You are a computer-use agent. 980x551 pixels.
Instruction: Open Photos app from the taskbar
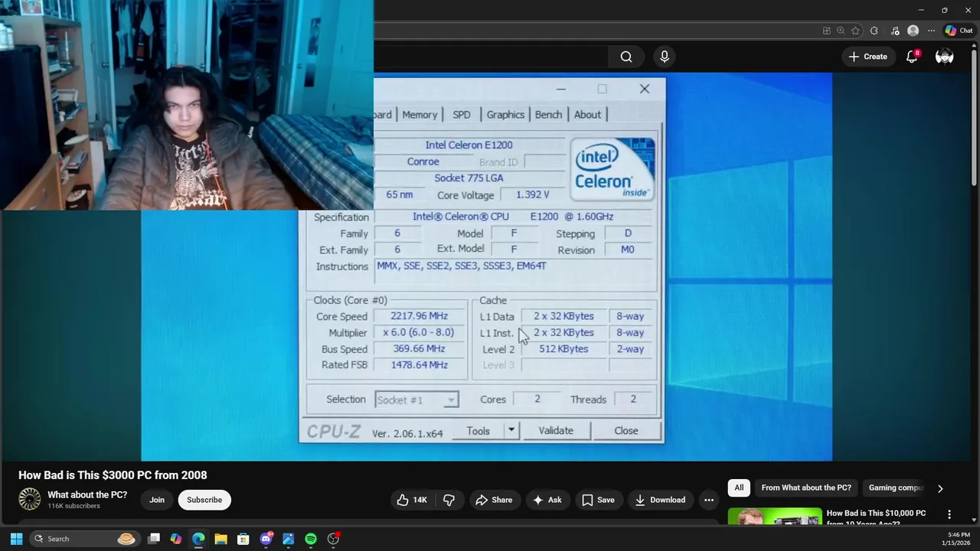pos(288,539)
